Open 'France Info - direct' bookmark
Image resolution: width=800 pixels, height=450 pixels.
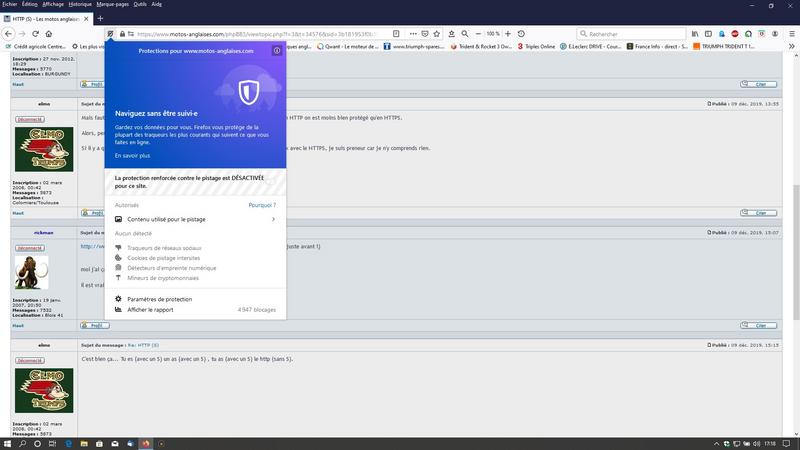(657, 46)
